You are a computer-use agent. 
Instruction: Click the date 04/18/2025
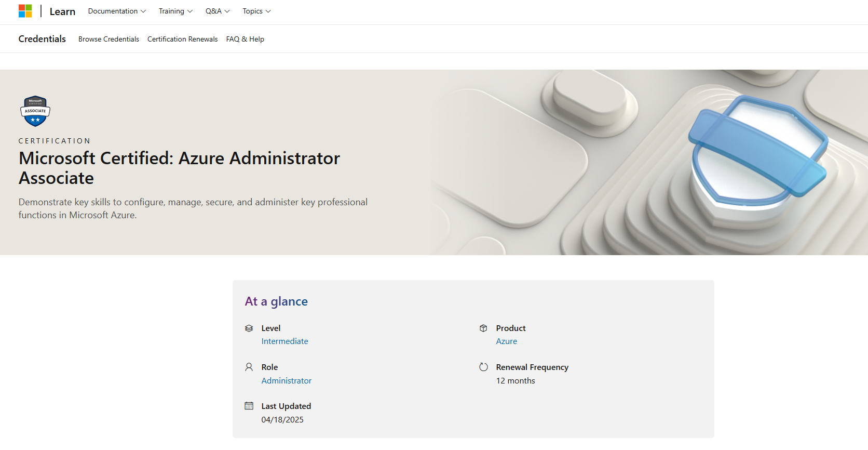click(x=282, y=420)
